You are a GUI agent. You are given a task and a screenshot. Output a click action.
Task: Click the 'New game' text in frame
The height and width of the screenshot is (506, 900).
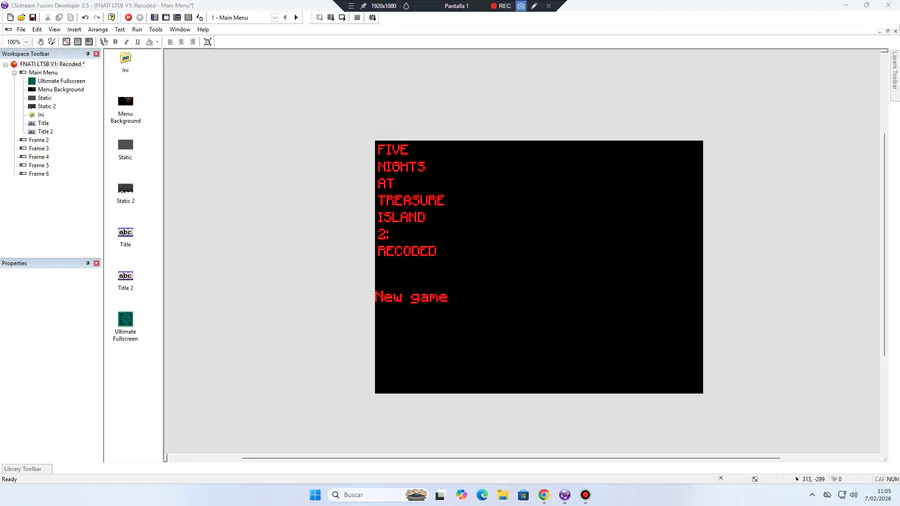pos(412,297)
